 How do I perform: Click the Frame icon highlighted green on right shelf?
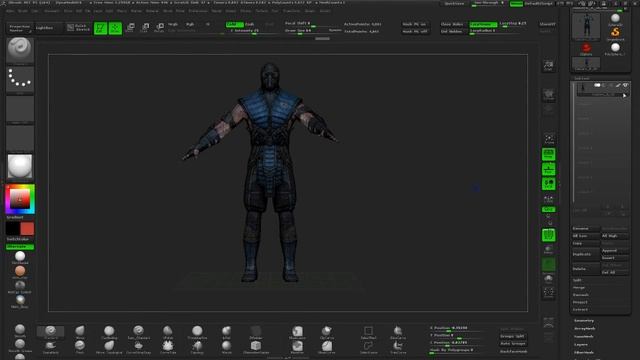click(x=549, y=235)
